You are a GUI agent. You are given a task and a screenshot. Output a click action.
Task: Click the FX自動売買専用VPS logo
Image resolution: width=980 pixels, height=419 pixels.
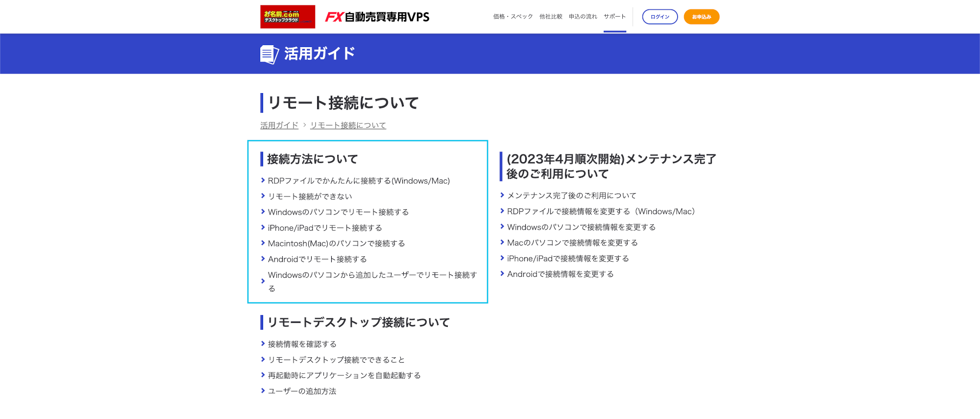click(377, 17)
